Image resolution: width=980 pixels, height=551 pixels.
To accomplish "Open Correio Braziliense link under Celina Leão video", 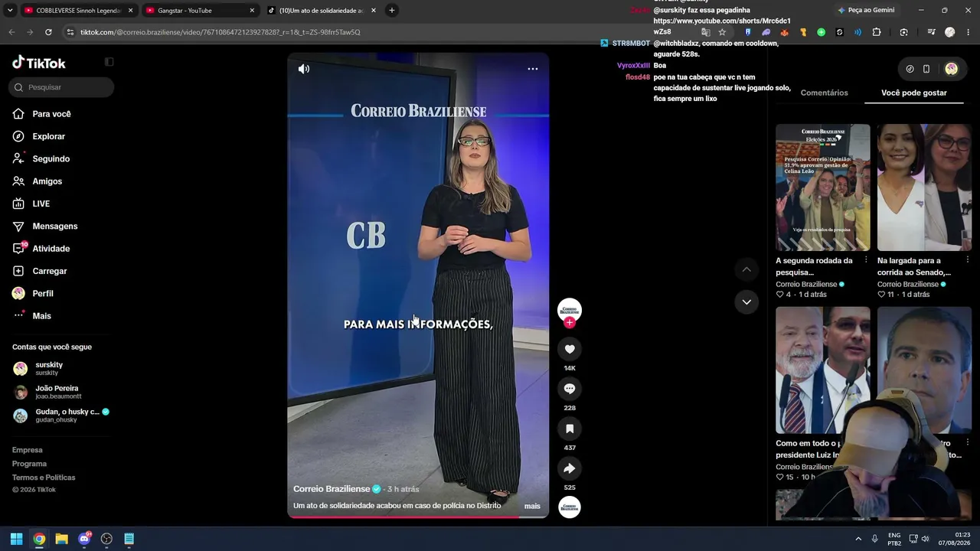I will [x=805, y=284].
